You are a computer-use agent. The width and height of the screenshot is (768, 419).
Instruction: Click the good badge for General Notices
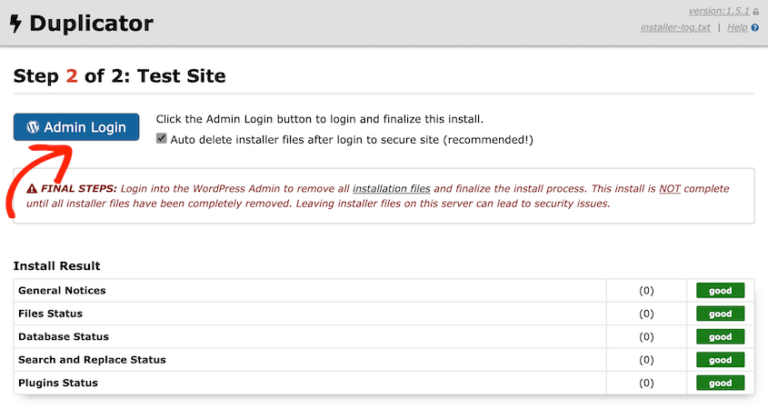pos(721,291)
